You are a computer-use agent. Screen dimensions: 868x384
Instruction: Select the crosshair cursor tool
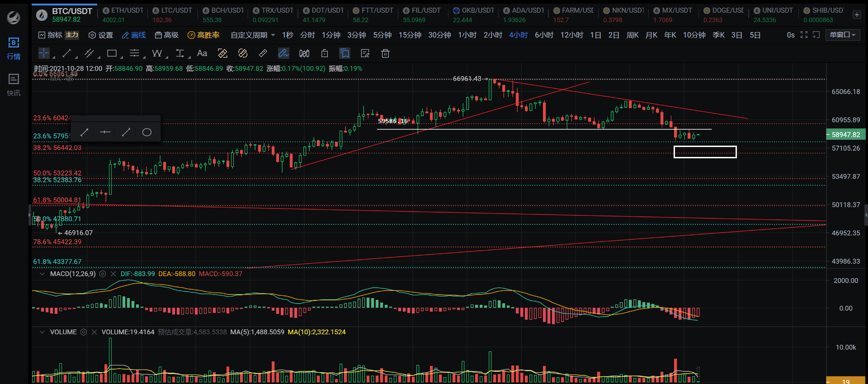click(44, 53)
